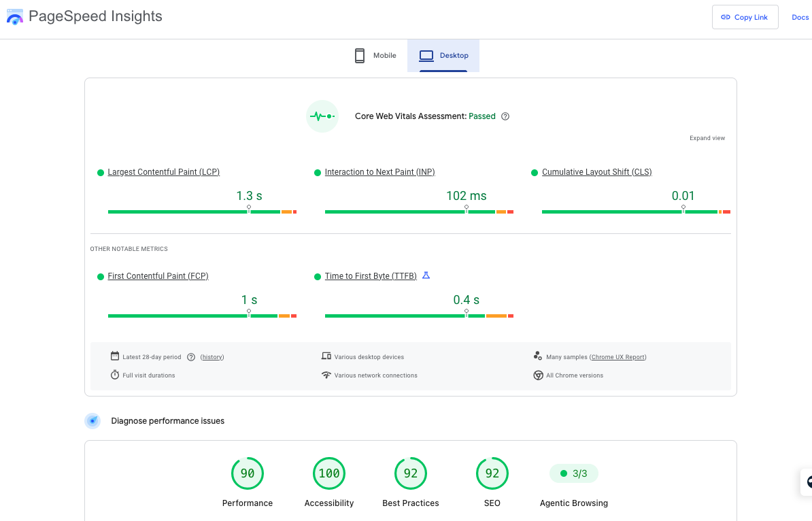The width and height of the screenshot is (812, 521).
Task: Click the INP distribution bar
Action: click(419, 212)
